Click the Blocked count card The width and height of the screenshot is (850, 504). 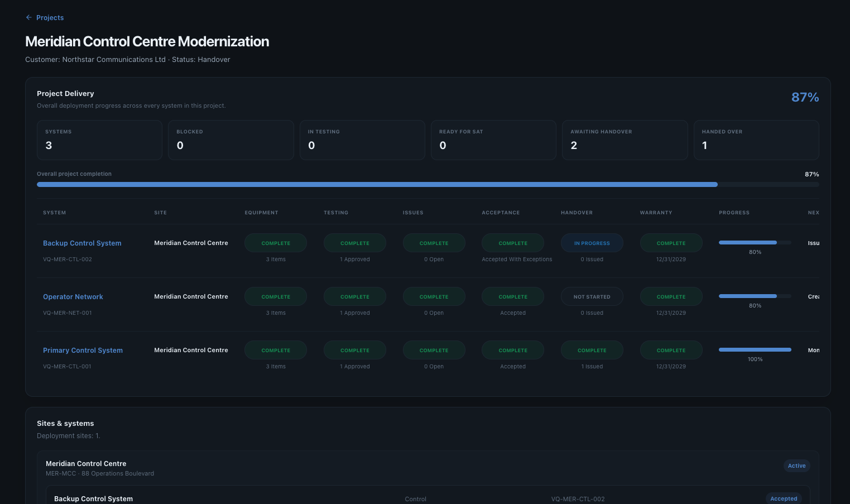(231, 140)
